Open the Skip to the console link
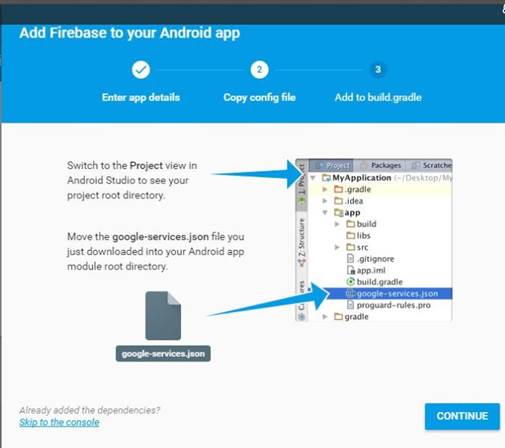This screenshot has width=505, height=448. click(59, 422)
